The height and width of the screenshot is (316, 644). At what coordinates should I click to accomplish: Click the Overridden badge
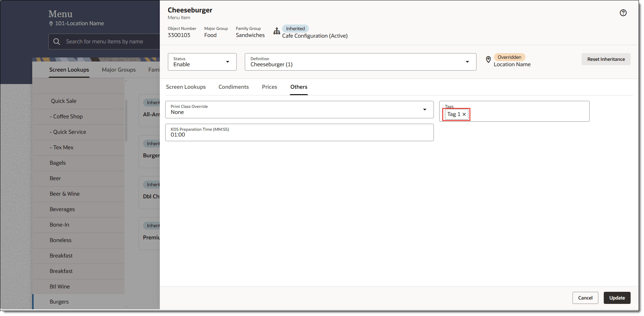(x=509, y=57)
